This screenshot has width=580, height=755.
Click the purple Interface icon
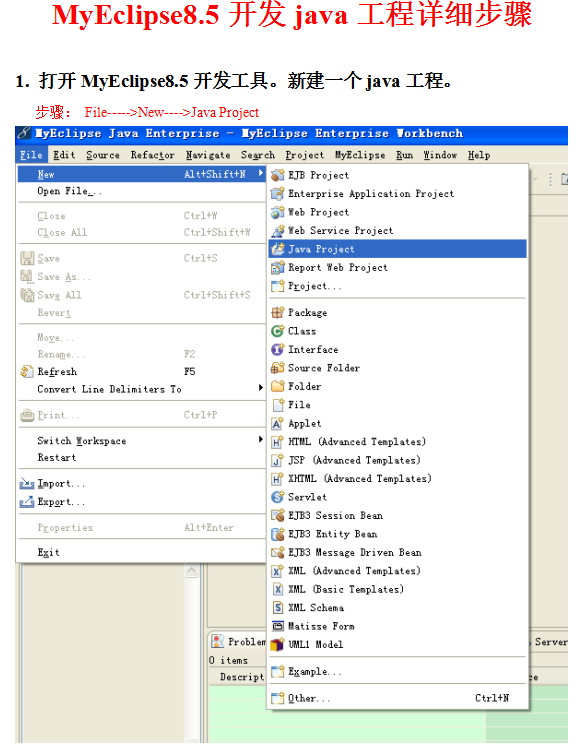tap(278, 350)
